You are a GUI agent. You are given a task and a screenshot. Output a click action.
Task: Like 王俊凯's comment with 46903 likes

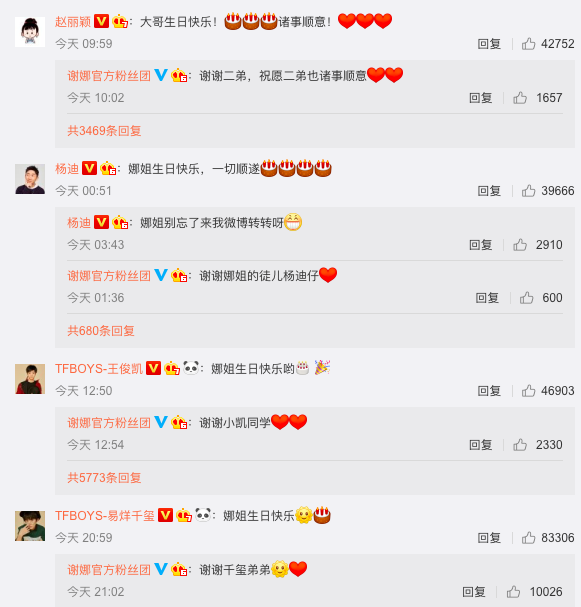coord(528,391)
